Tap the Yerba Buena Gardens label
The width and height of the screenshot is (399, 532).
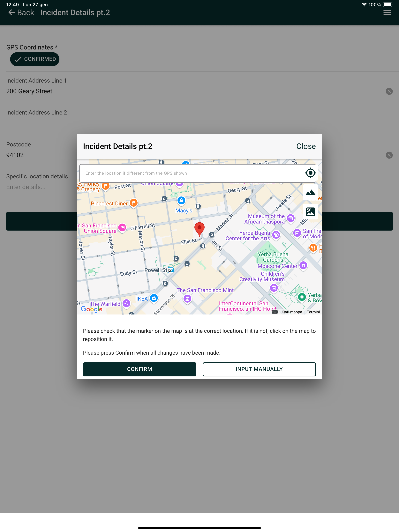tap(273, 257)
